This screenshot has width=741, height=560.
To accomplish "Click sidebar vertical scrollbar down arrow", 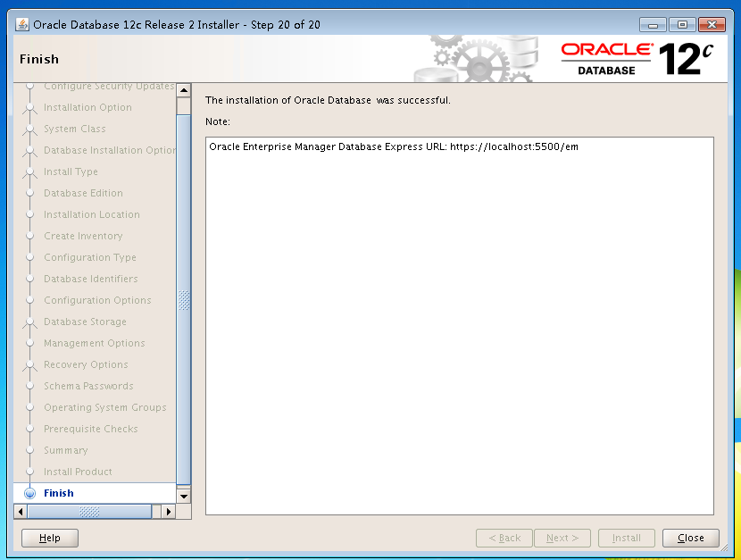I will pyautogui.click(x=183, y=497).
